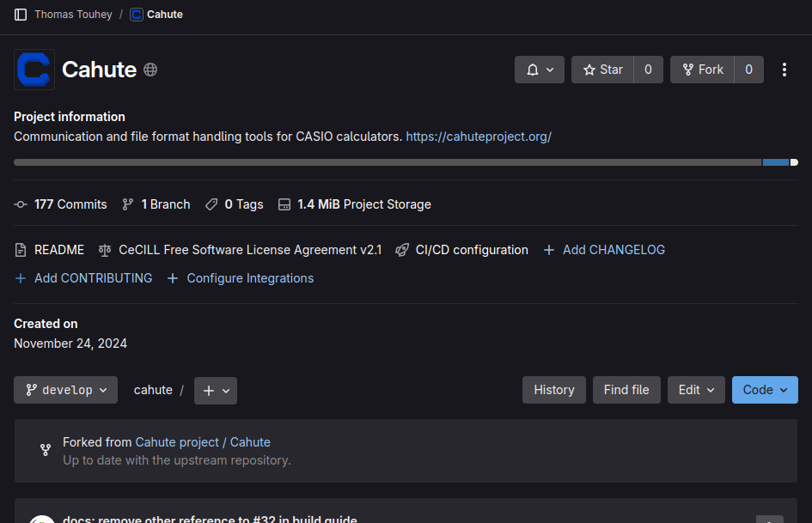812x523 pixels.
Task: Expand the Edit dropdown button
Action: point(696,390)
